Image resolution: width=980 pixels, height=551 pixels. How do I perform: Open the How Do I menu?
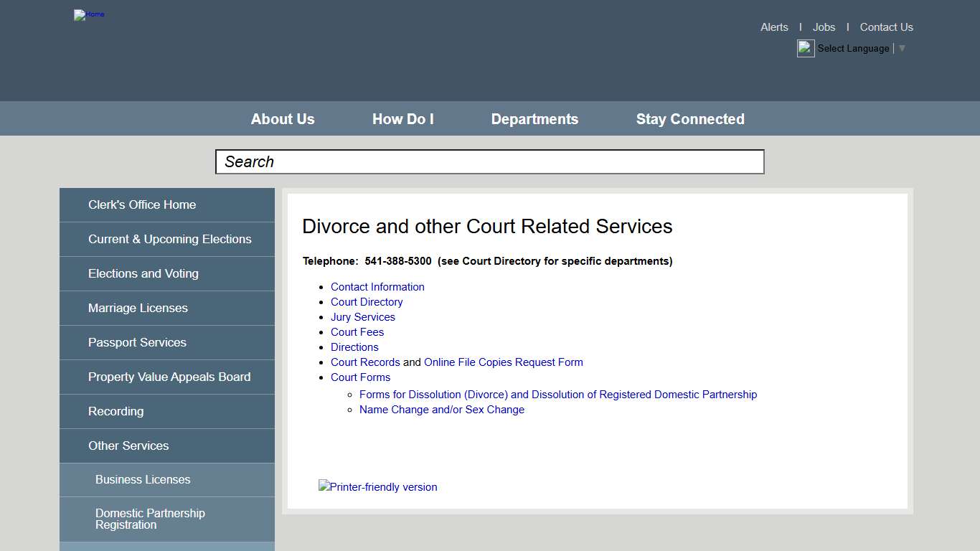point(402,118)
